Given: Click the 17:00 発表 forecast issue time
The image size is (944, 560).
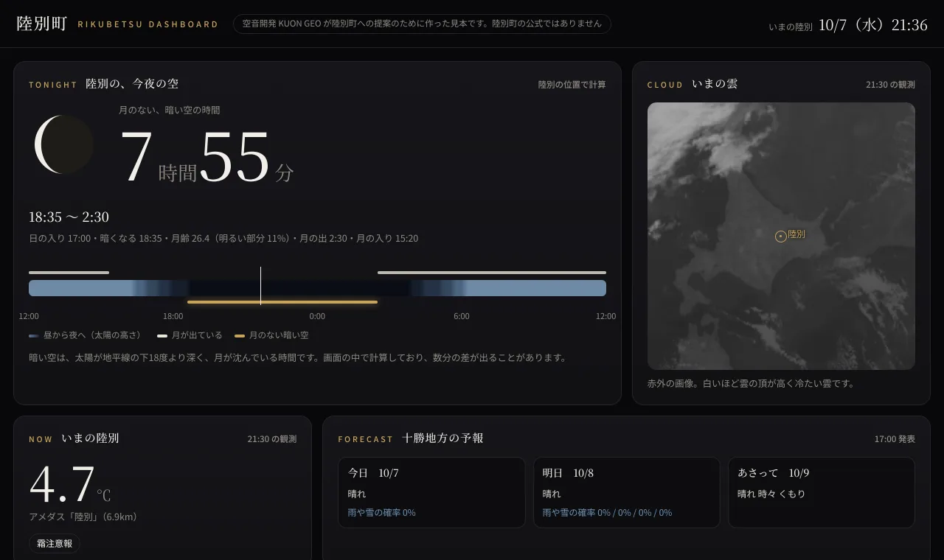Looking at the screenshot, I should (895, 439).
